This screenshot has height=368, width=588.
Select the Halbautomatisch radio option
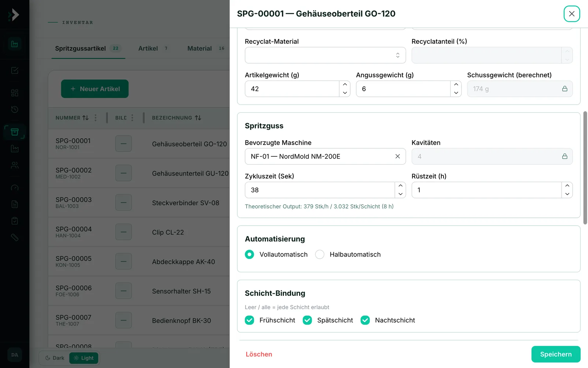(x=320, y=254)
